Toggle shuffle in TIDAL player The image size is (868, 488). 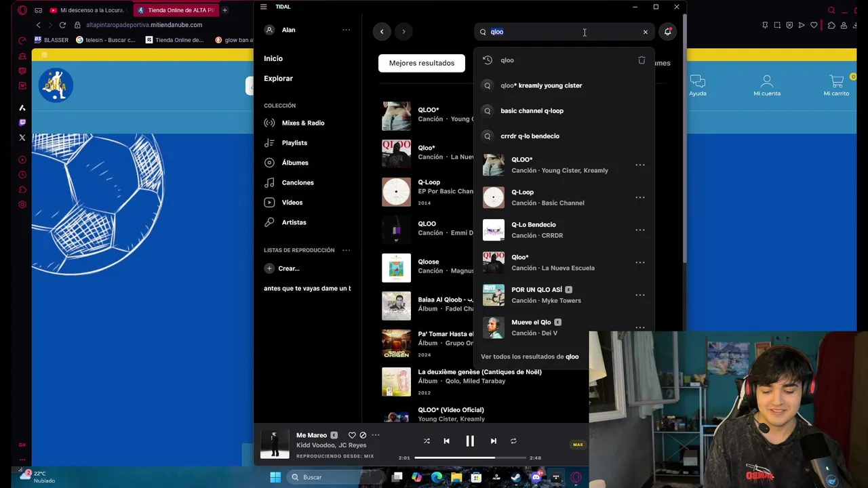427,441
